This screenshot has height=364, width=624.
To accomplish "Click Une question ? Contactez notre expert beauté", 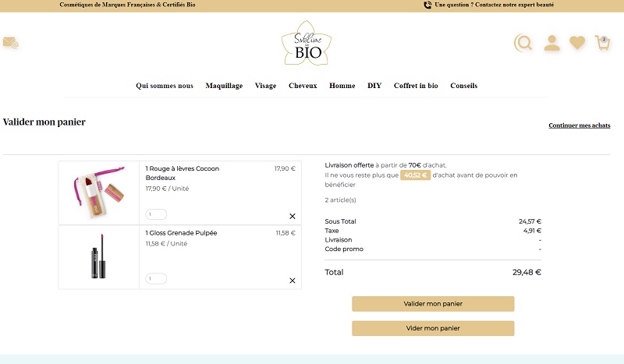I will 495,5.
